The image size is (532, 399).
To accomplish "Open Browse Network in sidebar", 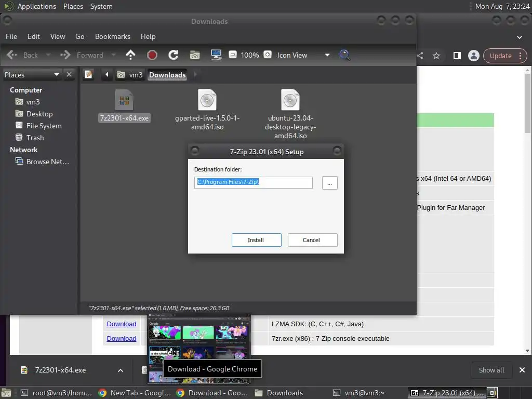I will (42, 162).
